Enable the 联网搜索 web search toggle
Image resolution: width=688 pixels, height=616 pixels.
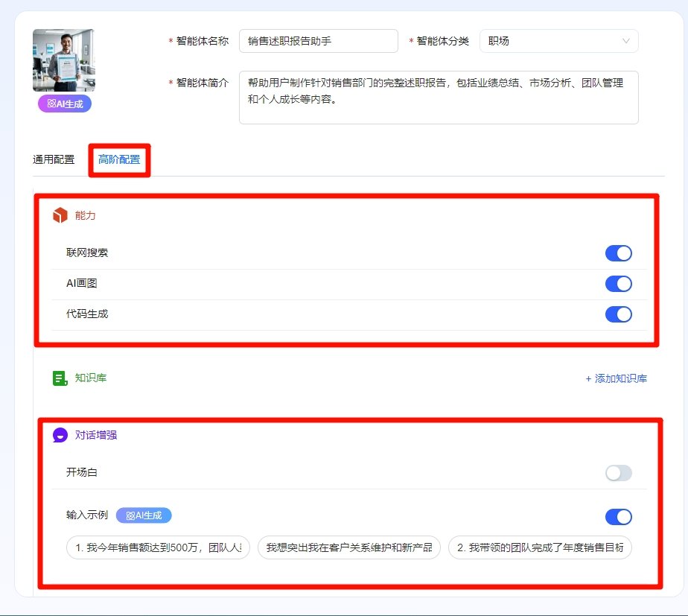point(619,253)
